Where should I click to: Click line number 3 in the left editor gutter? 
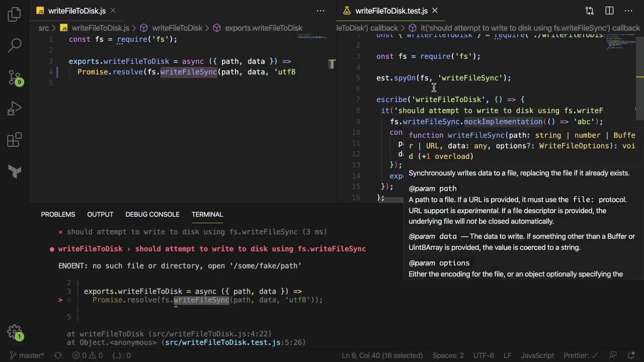(51, 61)
